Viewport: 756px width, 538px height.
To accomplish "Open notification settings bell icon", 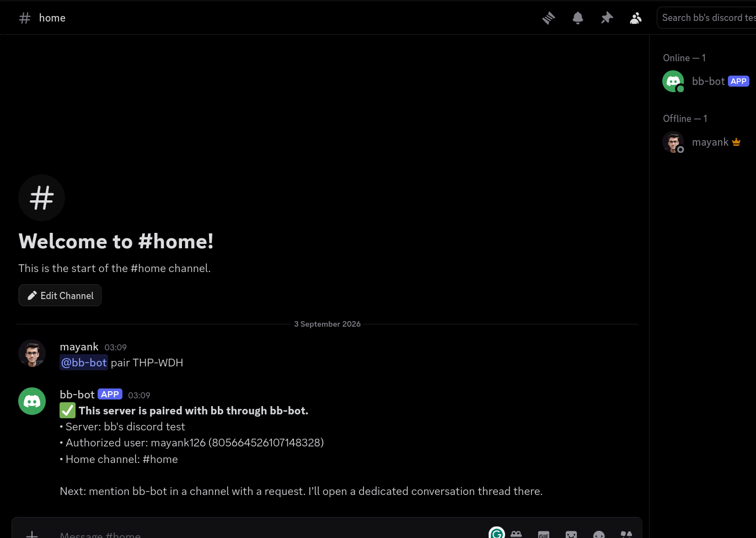I will 578,18.
